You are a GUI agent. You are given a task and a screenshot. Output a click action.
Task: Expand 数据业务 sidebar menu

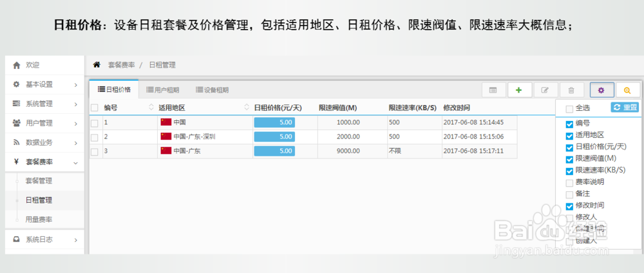(x=45, y=142)
